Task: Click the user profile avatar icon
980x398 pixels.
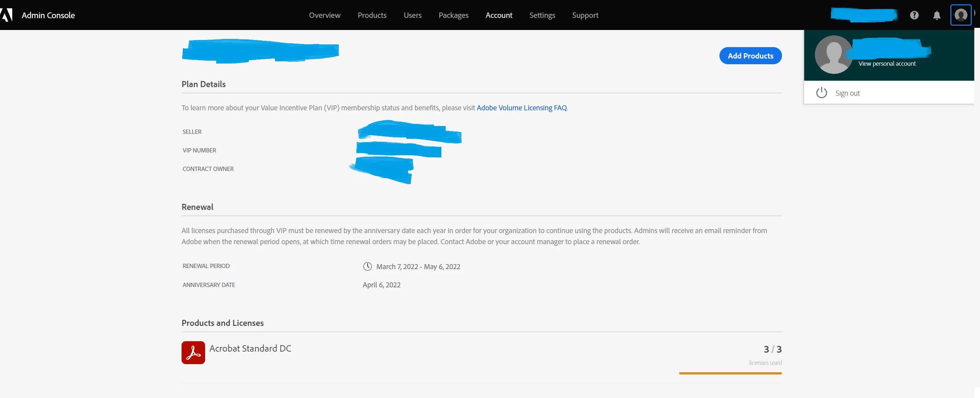Action: click(x=961, y=15)
